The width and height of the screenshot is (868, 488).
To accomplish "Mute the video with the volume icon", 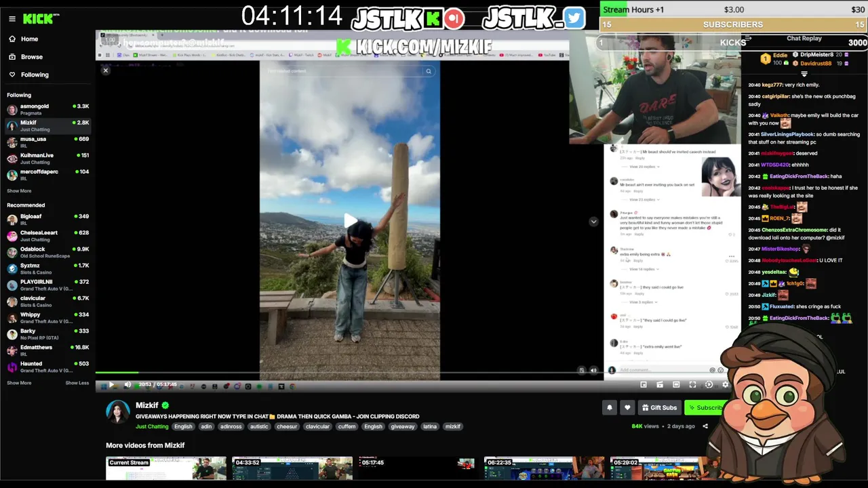I will coord(127,384).
